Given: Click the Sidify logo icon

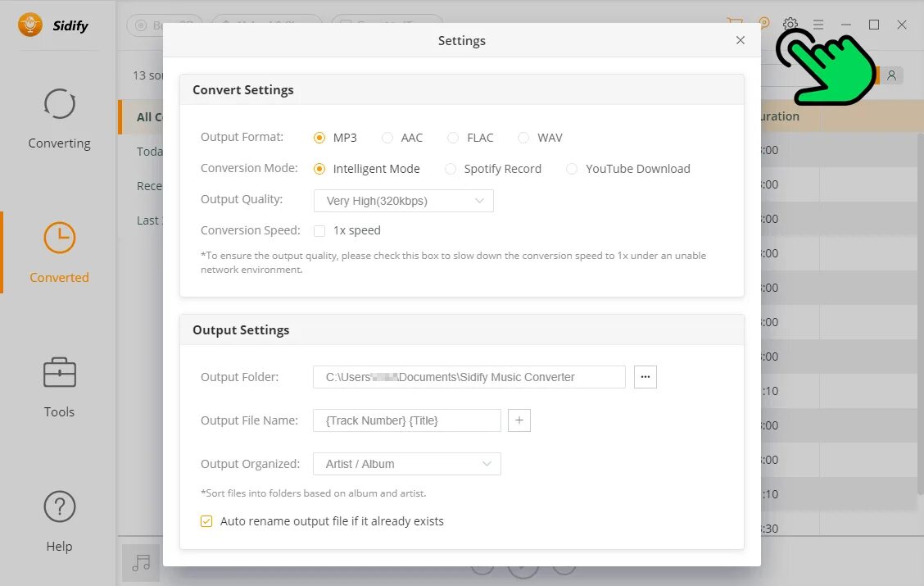Looking at the screenshot, I should (30, 25).
